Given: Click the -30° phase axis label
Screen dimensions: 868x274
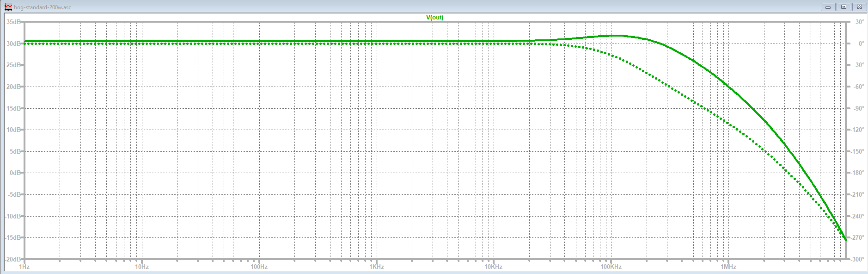Looking at the screenshot, I should coord(858,65).
